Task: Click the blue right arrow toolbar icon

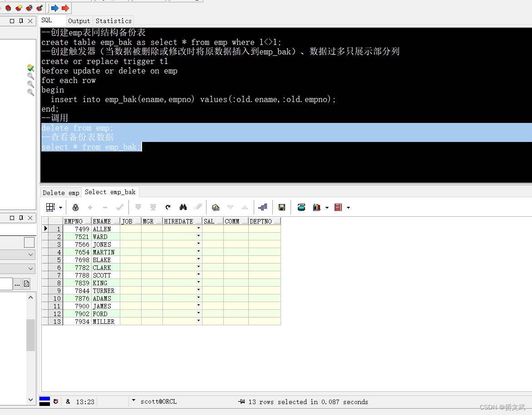Action: 54,8
